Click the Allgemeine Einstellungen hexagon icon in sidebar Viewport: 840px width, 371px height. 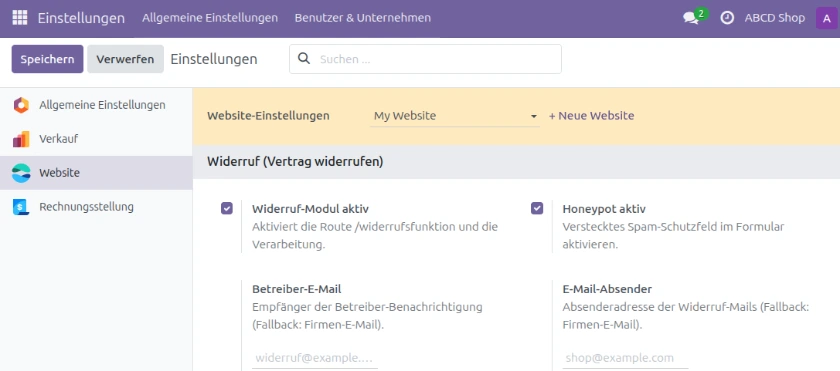coord(21,105)
